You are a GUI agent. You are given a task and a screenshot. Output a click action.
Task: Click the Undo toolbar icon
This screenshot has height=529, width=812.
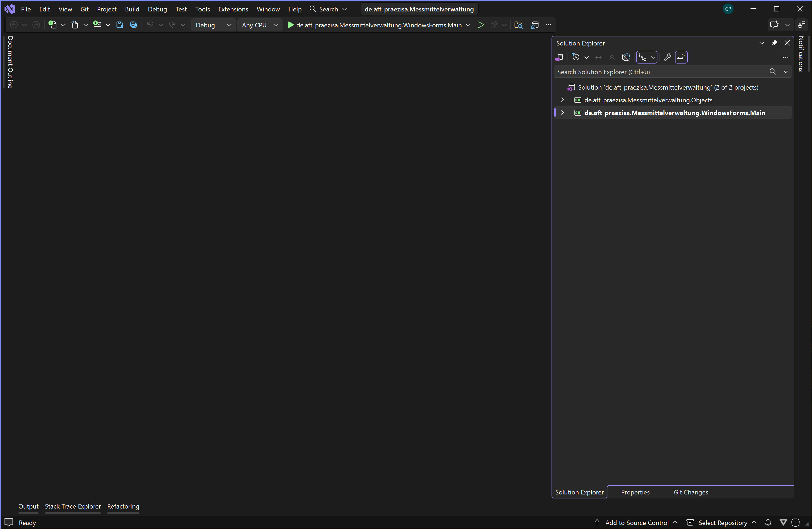click(150, 25)
